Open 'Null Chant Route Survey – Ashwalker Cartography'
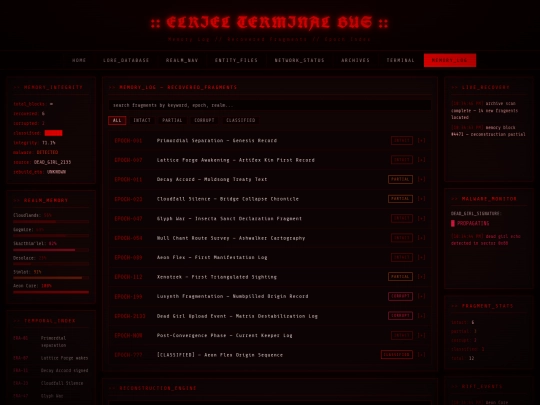This screenshot has height=405, width=540. (231, 238)
